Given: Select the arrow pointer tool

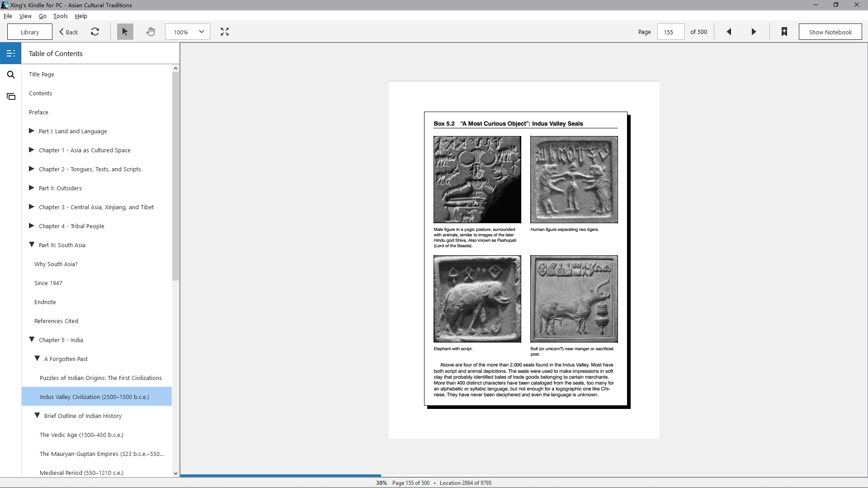Looking at the screenshot, I should point(125,32).
